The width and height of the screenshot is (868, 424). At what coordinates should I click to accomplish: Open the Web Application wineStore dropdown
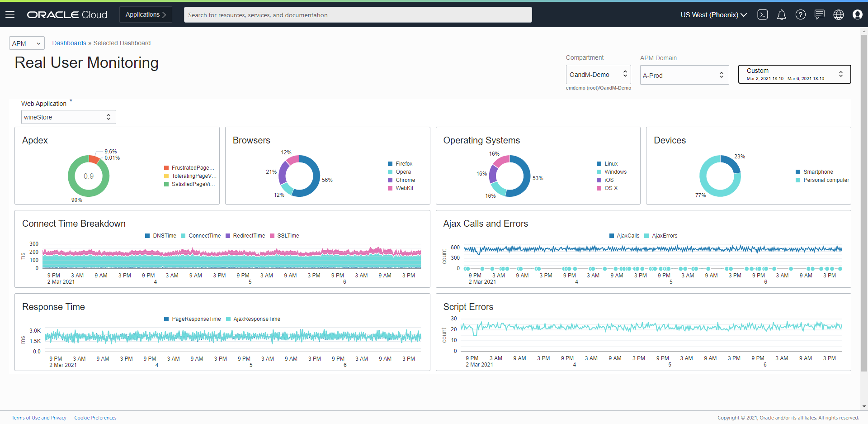[x=68, y=117]
